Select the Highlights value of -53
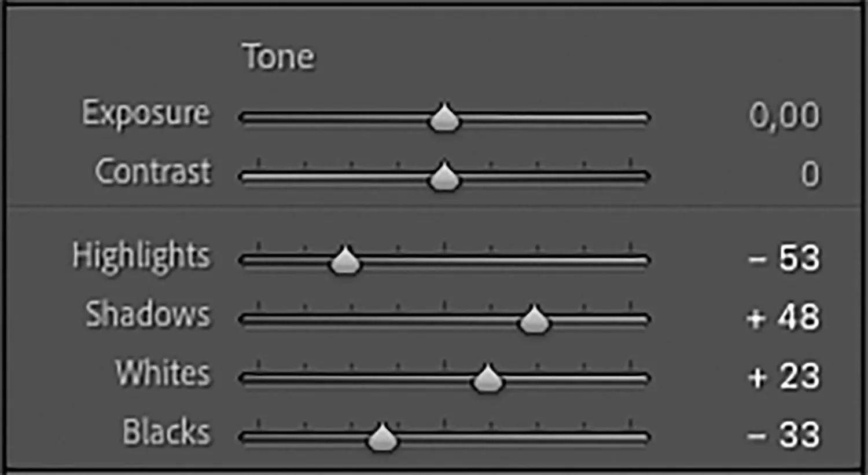This screenshot has width=868, height=475. [x=784, y=258]
